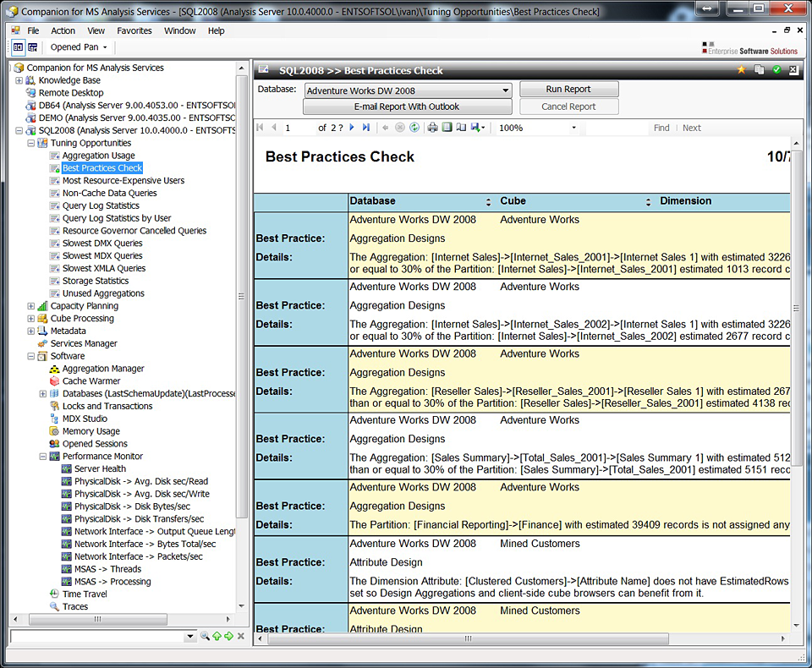Expand the Knowledge Base node
This screenshot has width=812, height=668.
tap(19, 80)
